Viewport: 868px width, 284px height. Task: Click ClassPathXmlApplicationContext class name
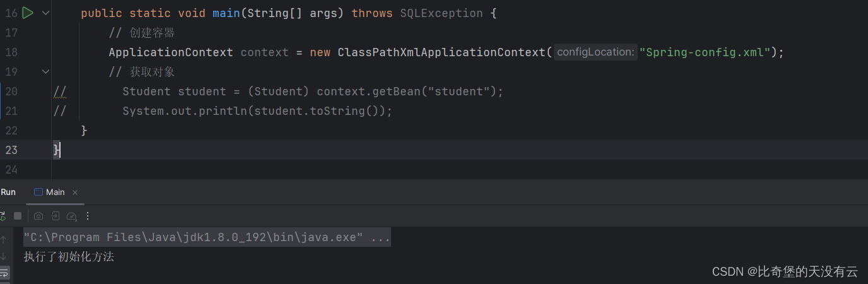pyautogui.click(x=442, y=52)
